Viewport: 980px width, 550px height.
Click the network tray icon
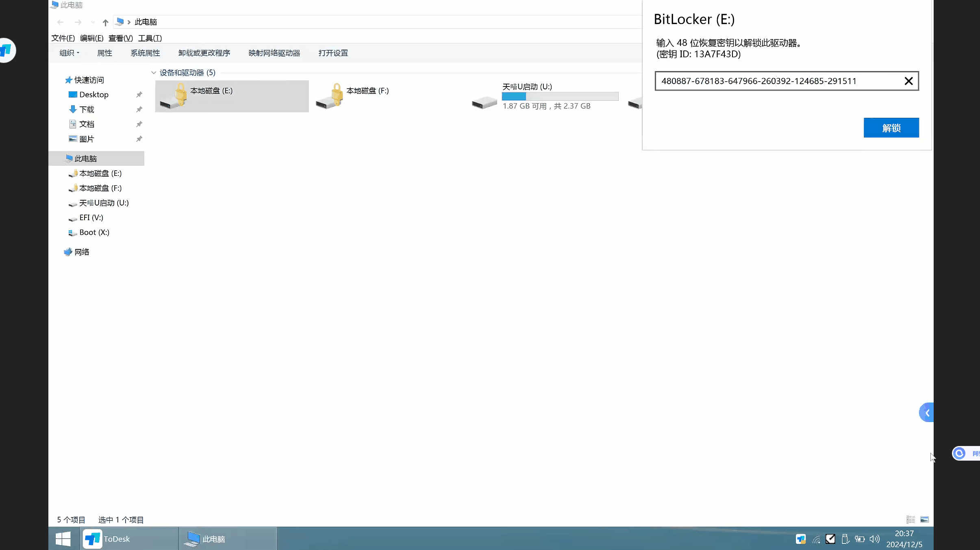pyautogui.click(x=816, y=539)
